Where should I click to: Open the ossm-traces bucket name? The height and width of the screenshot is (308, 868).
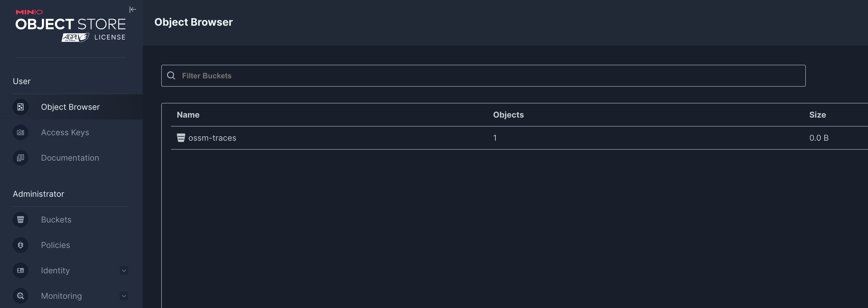click(212, 138)
